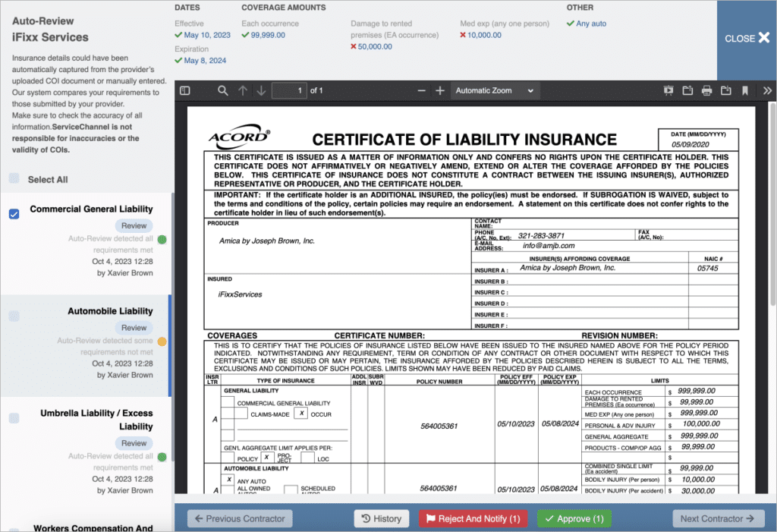The height and width of the screenshot is (532, 777).
Task: Select the Automobile Liability list item
Action: 110,311
